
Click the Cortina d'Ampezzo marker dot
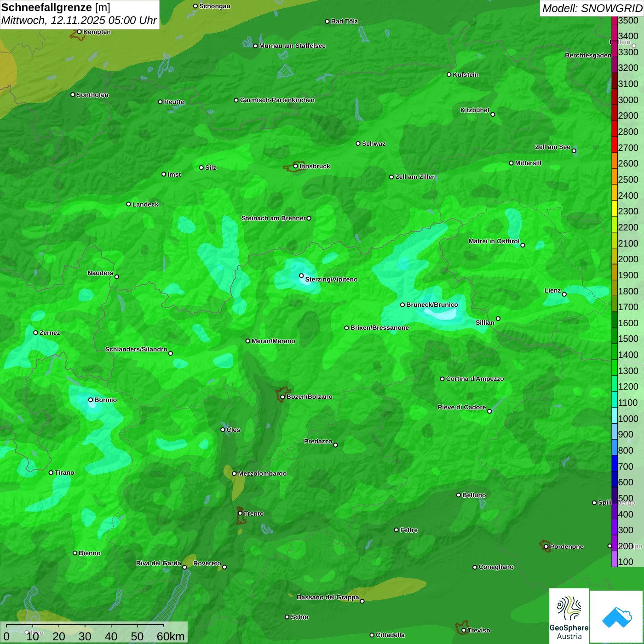[442, 379]
